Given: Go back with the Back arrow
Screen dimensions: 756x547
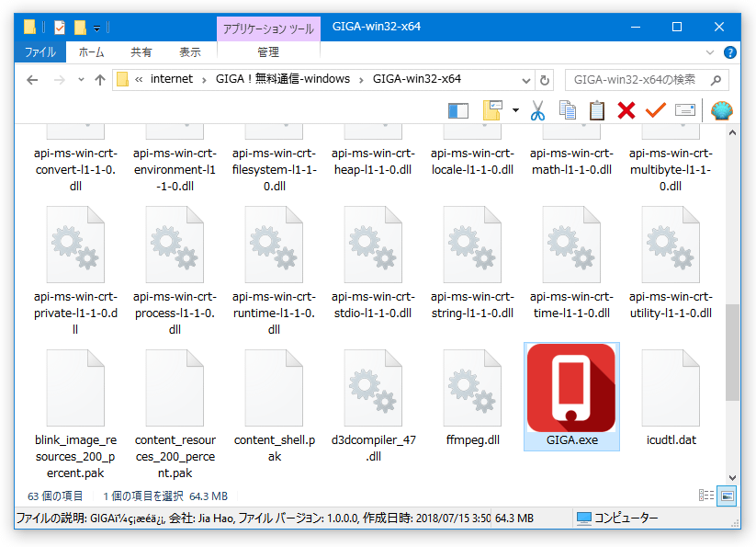Looking at the screenshot, I should [32, 80].
